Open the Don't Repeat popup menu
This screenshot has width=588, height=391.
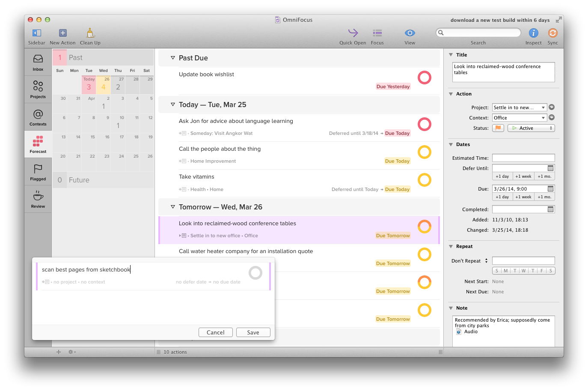[x=470, y=261]
